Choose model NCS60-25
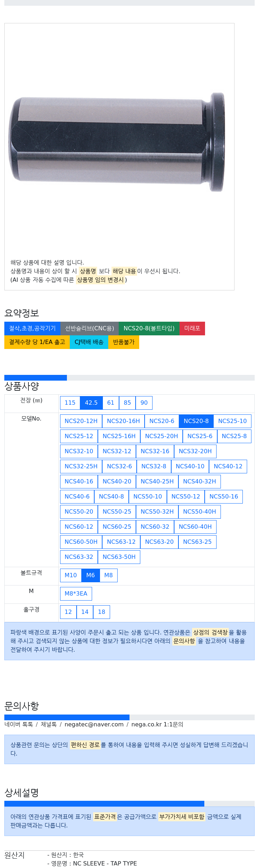The width and height of the screenshot is (259, 868). click(x=117, y=527)
